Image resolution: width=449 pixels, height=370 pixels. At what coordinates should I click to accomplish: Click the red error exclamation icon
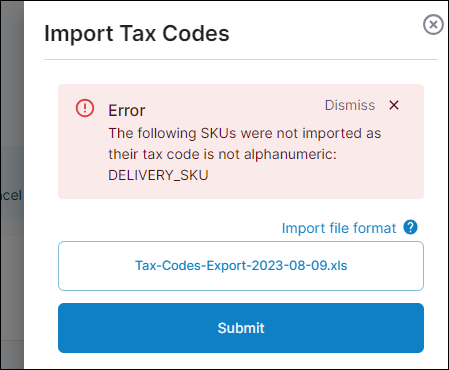point(85,108)
